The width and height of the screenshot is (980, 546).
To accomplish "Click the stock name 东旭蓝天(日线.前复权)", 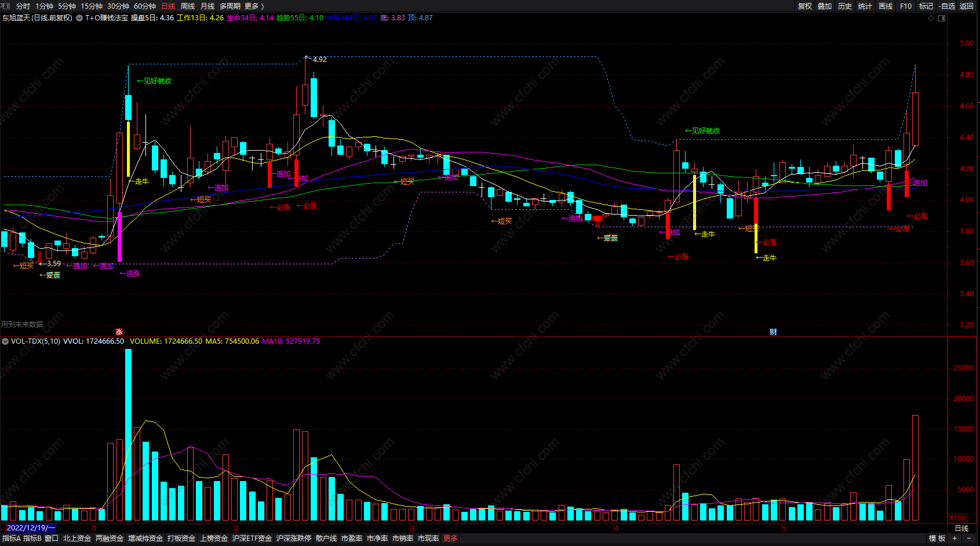I will (38, 18).
